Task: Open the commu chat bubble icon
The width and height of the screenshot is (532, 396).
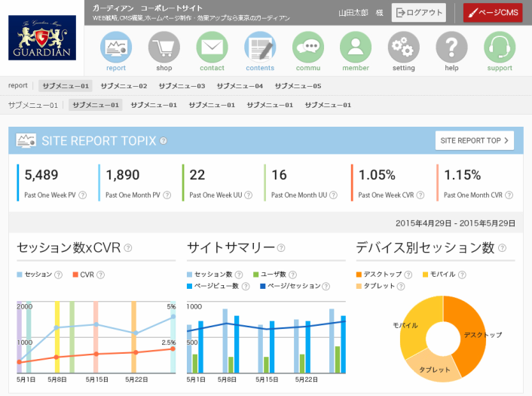Action: (x=308, y=48)
